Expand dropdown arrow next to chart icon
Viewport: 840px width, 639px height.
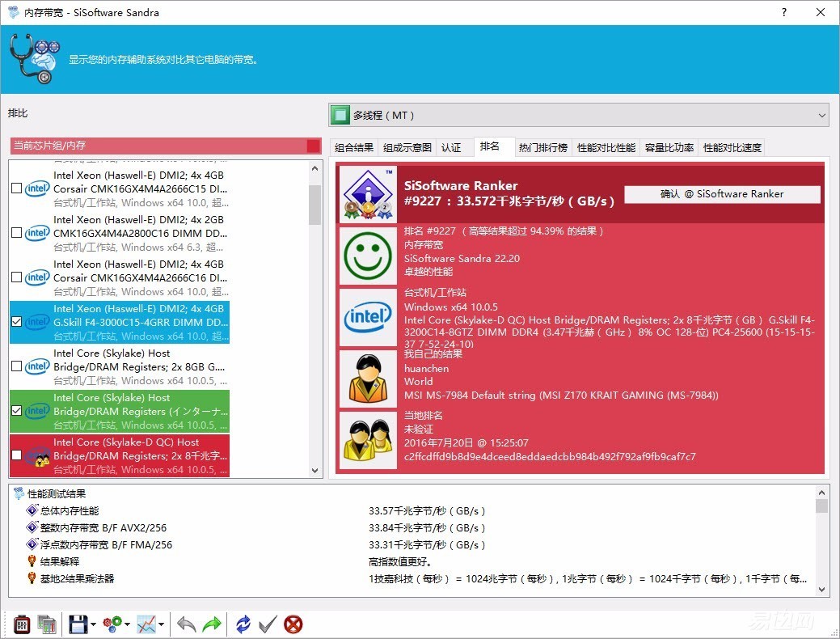[x=161, y=624]
